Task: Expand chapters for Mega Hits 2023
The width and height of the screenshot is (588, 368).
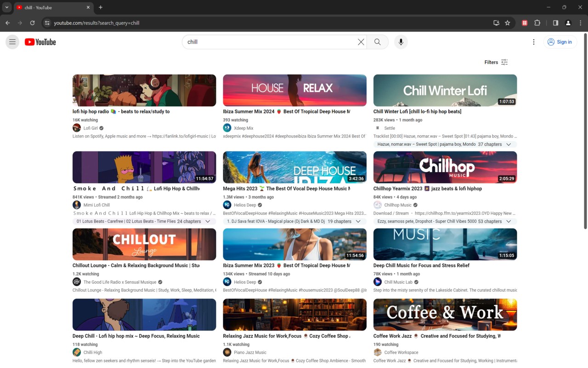Action: [x=358, y=221]
